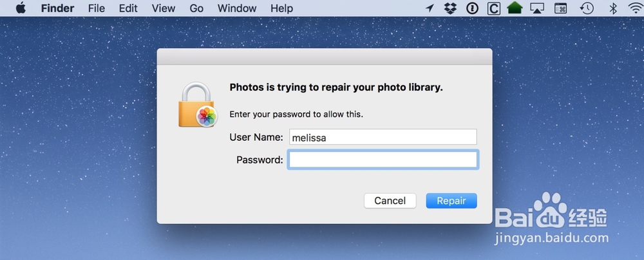
Task: Open the Go menu
Action: coord(196,8)
